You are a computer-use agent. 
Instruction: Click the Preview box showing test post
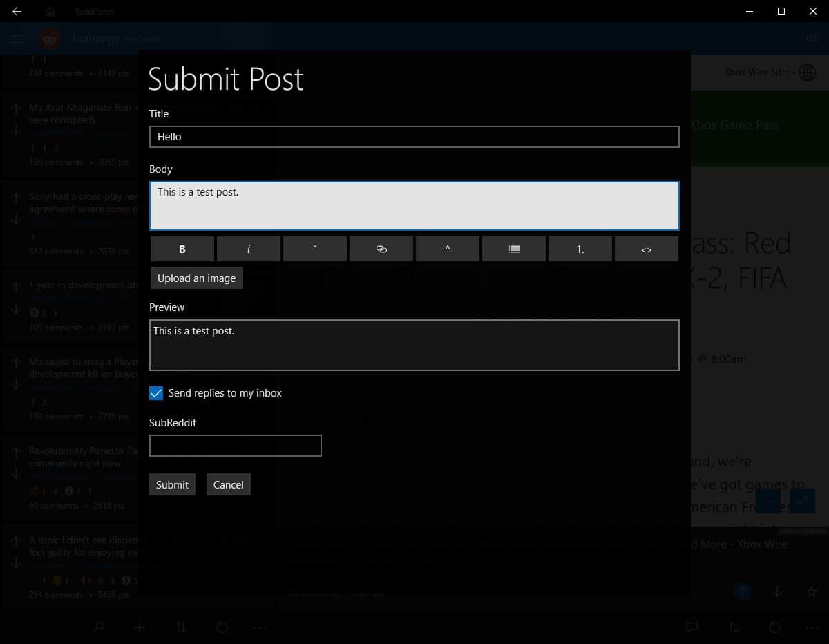414,345
